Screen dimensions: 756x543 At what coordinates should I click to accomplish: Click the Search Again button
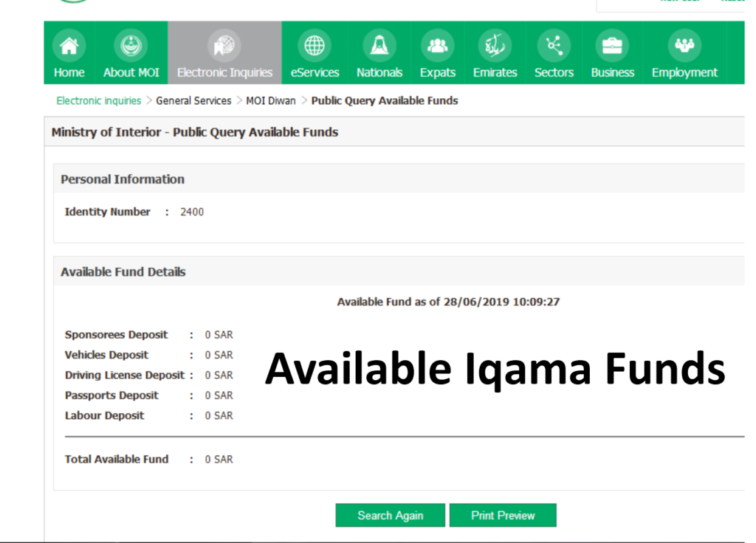[x=390, y=516]
